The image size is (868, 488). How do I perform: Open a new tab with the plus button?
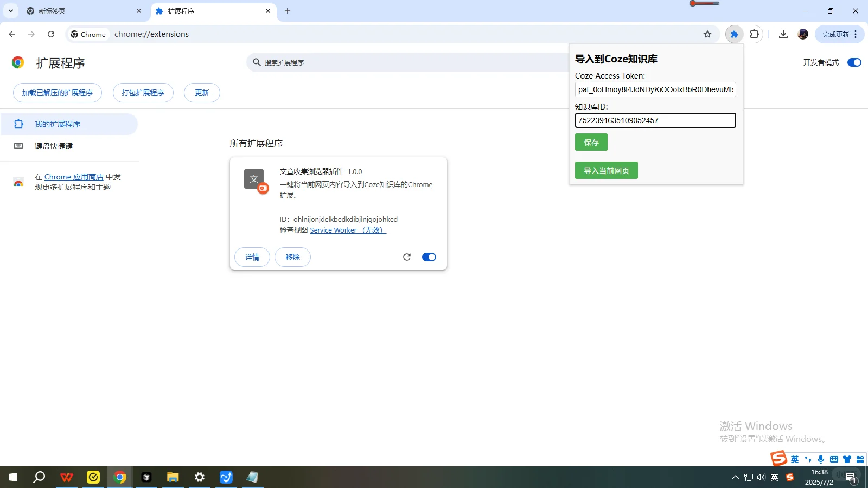coord(288,11)
